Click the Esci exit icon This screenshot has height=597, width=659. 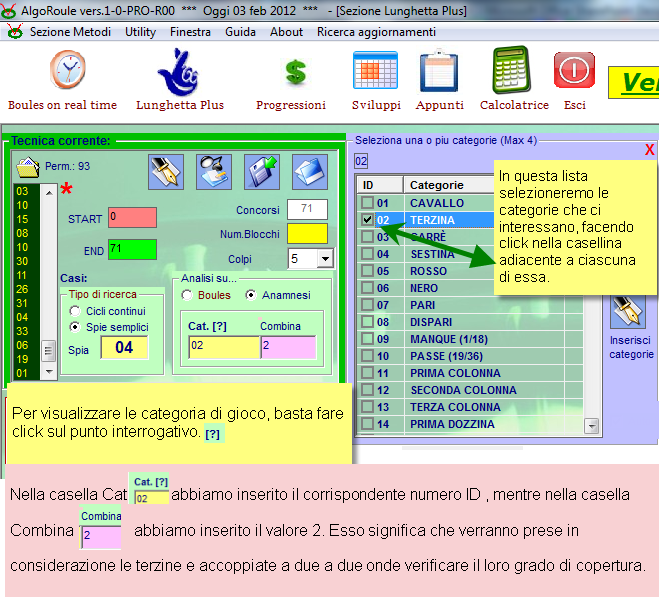click(575, 72)
